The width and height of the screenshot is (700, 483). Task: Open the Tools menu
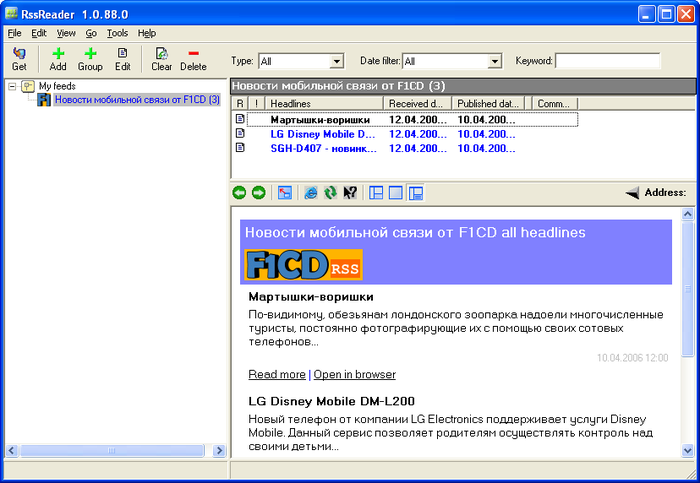117,33
